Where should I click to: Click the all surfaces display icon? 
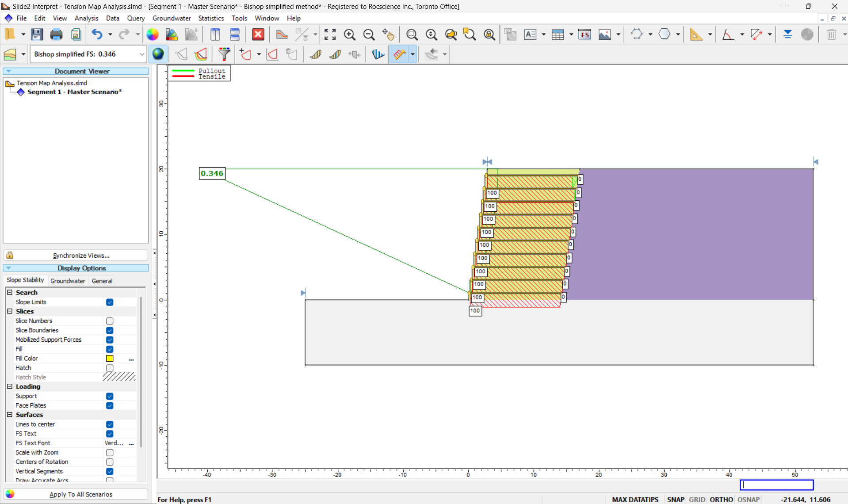coord(201,54)
